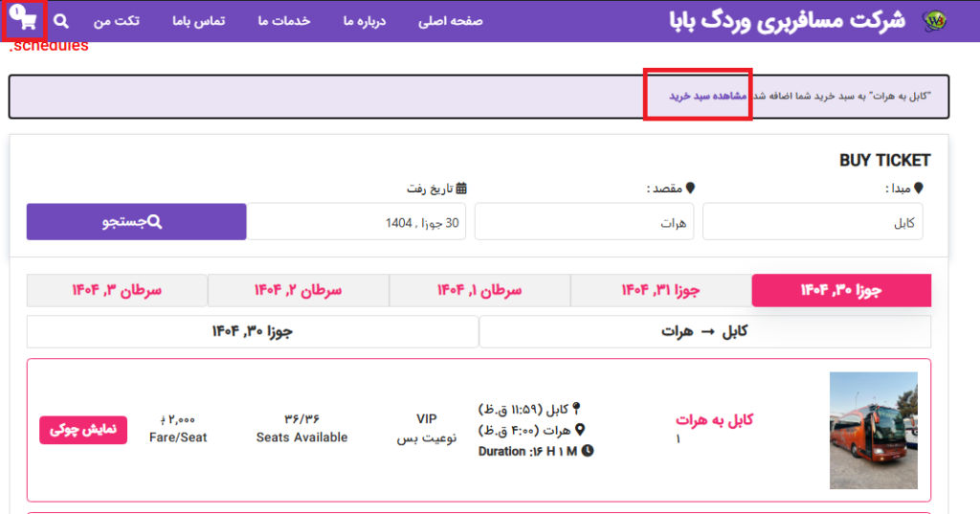
Task: Click the location pin icon beside مقصد
Action: (690, 189)
